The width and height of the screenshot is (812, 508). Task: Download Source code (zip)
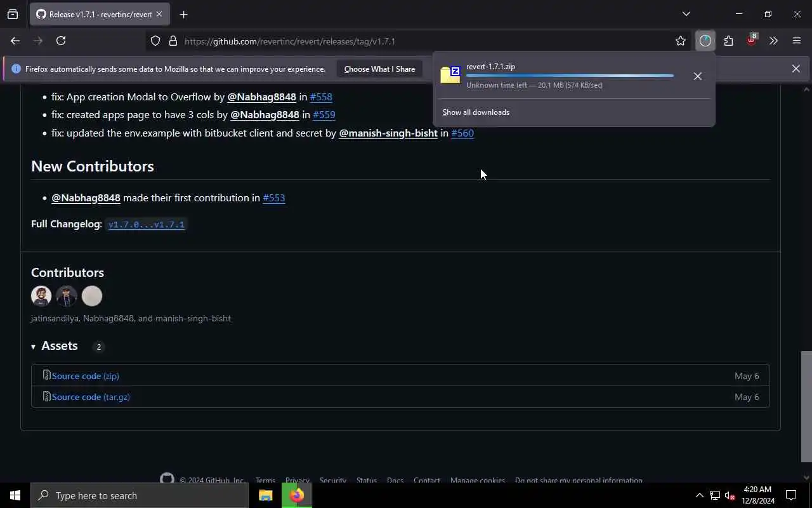click(86, 376)
